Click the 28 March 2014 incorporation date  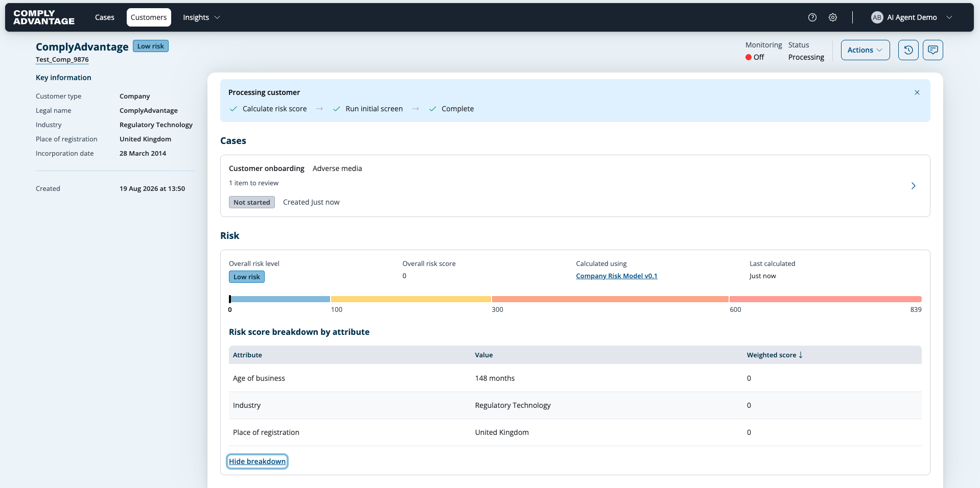[x=143, y=153]
